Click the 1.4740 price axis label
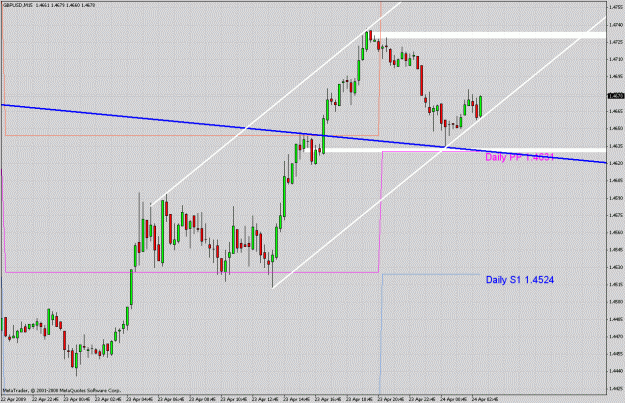Viewport: 625px width, 403px height. (x=616, y=24)
